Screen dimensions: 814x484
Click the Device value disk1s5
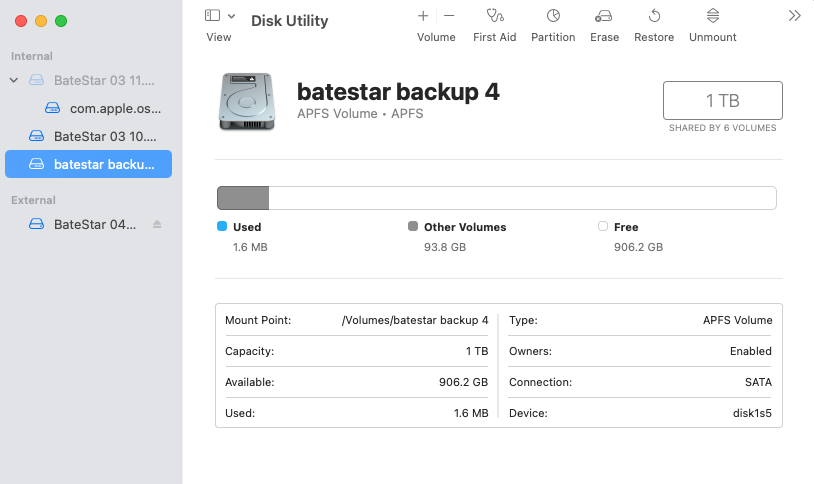[752, 413]
